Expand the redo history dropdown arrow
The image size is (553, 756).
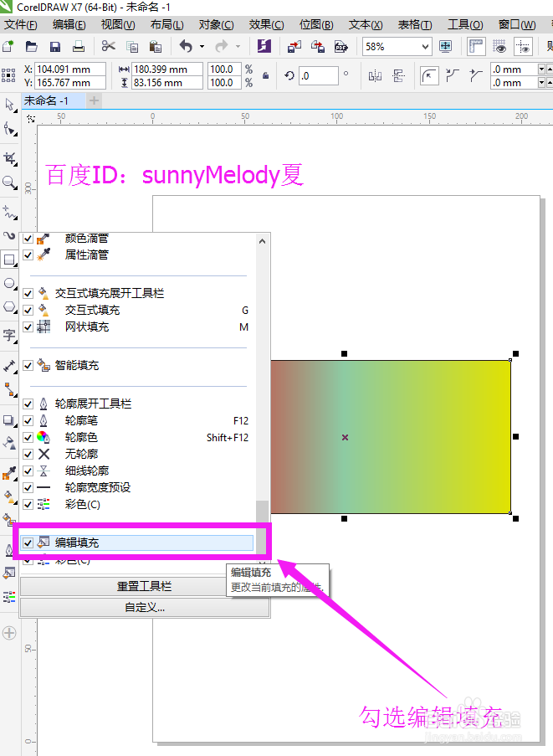[238, 46]
